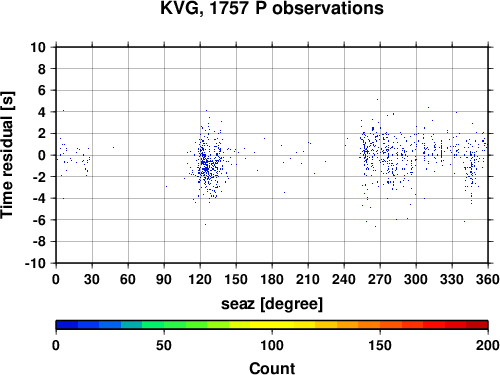This screenshot has height=375, width=500.
Task: Select the dark blue end of colorbar
Action: click(x=67, y=325)
